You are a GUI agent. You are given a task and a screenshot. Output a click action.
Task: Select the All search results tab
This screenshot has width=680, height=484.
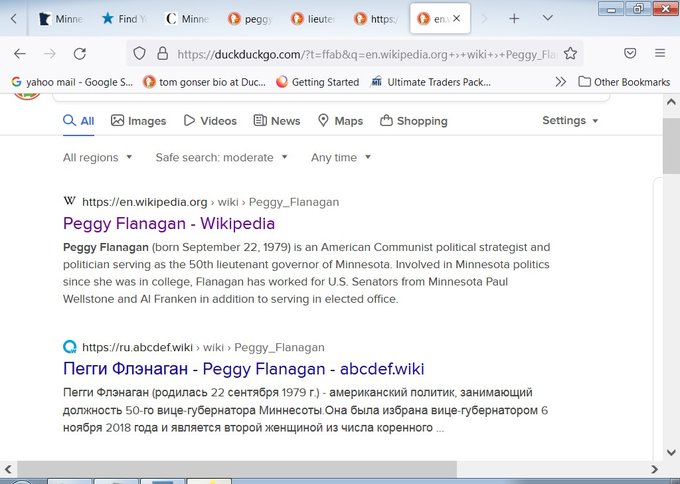click(x=78, y=121)
